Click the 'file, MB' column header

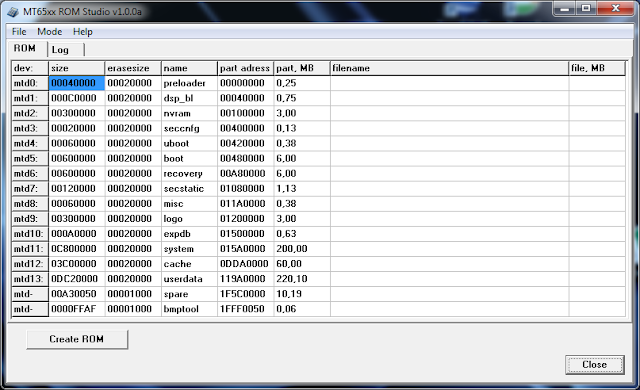point(597,68)
